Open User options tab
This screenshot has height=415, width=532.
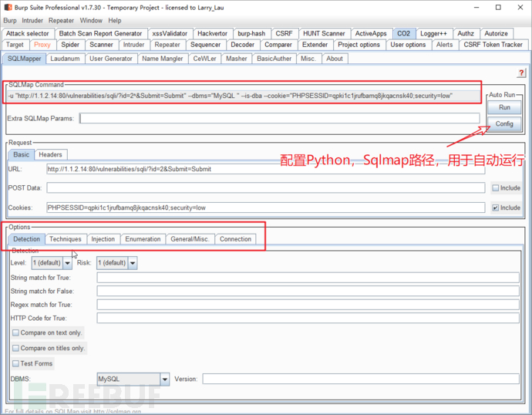tap(408, 45)
